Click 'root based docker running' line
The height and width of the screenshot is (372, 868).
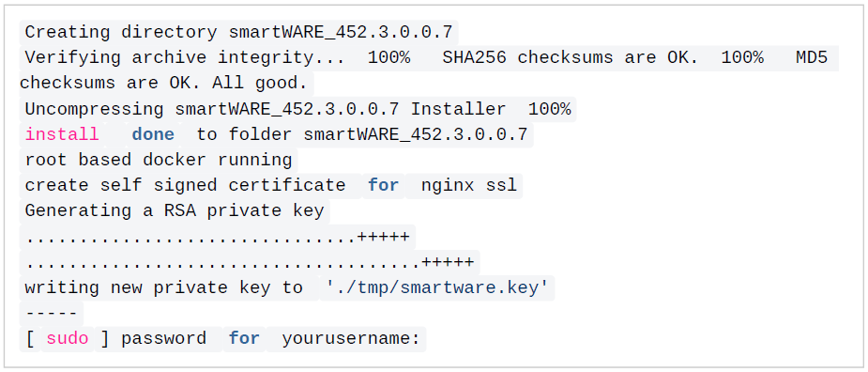(159, 160)
